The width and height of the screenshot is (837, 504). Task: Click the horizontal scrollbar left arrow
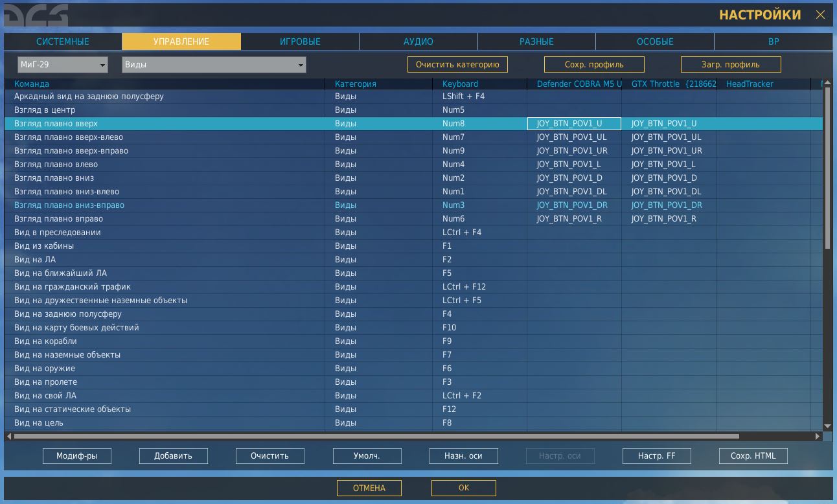click(9, 437)
